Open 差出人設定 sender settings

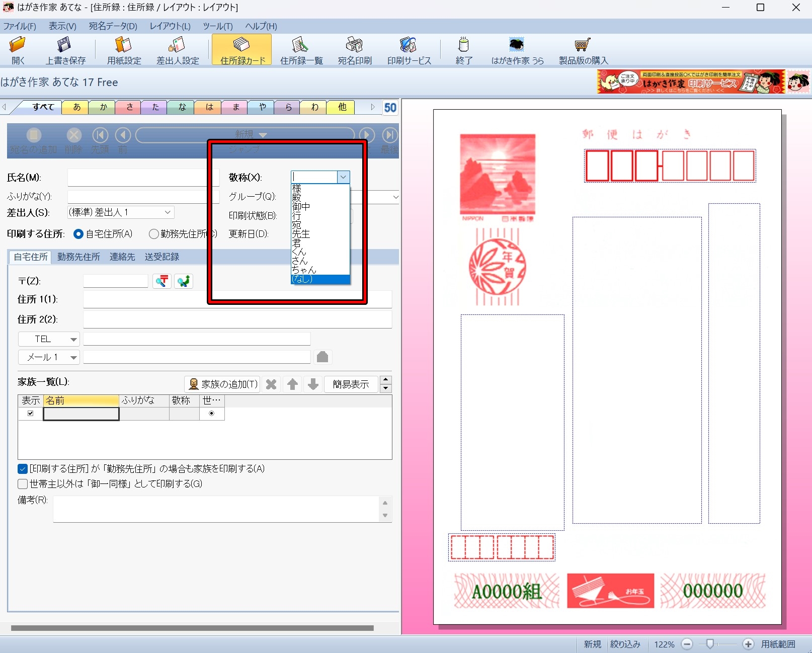point(178,50)
